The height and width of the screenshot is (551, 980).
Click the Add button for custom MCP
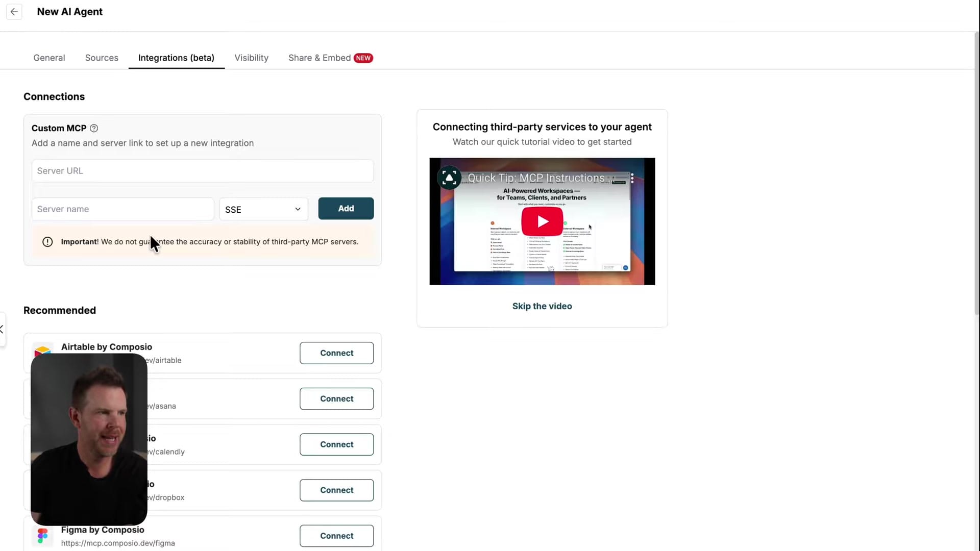click(346, 208)
